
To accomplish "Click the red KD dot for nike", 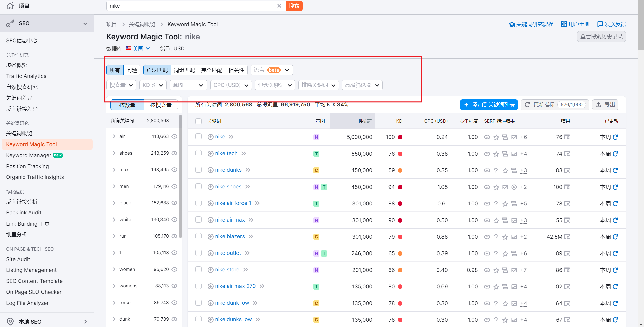I will [x=400, y=137].
